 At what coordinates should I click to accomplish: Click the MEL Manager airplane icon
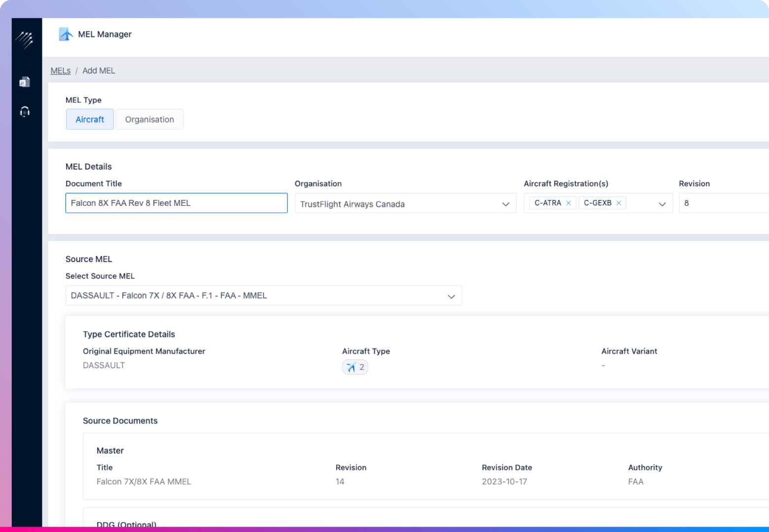click(x=66, y=34)
